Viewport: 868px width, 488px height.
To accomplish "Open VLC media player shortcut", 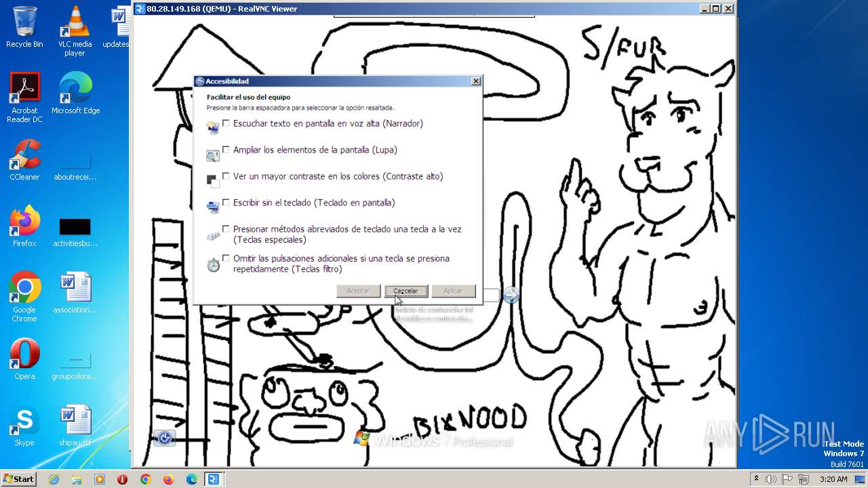I will [75, 31].
